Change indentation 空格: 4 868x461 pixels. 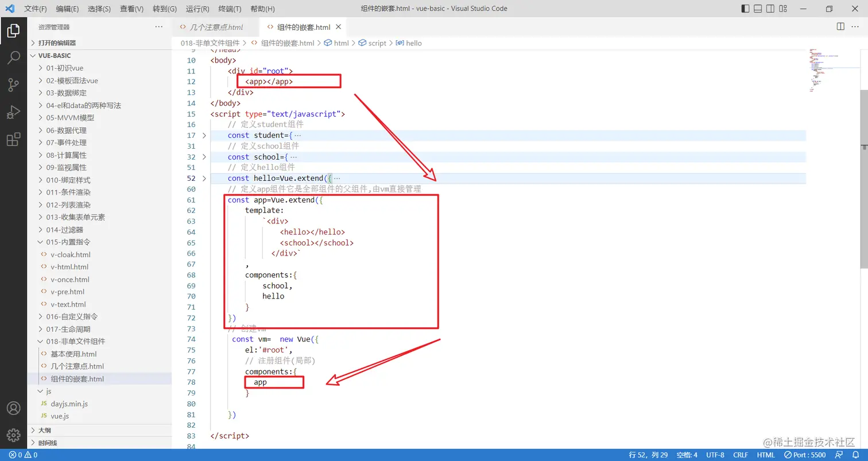coord(687,455)
